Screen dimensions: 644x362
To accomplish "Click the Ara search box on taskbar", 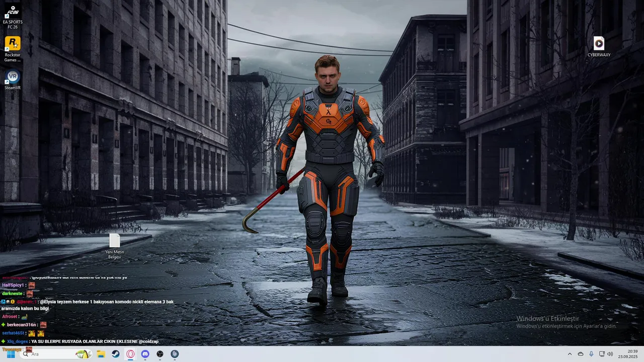I will [x=56, y=354].
